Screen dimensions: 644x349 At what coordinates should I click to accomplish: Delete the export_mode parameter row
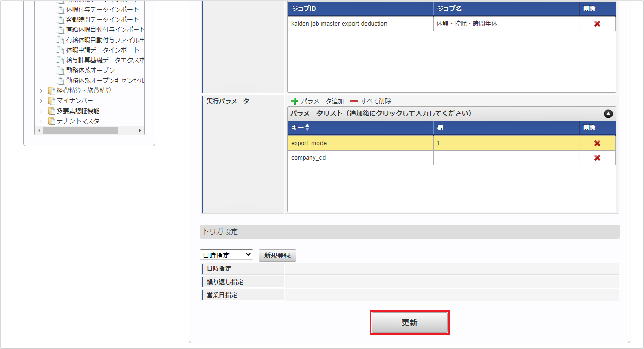[597, 143]
